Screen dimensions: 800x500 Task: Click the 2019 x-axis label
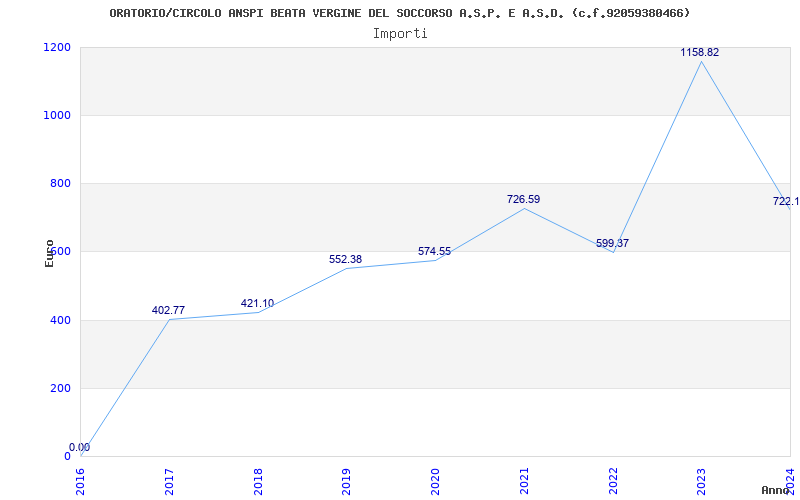click(347, 481)
